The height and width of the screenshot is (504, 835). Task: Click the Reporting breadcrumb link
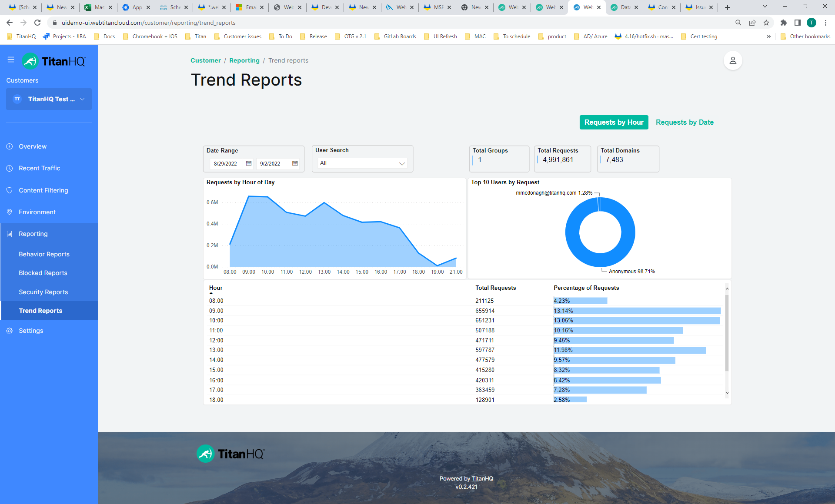pyautogui.click(x=244, y=60)
